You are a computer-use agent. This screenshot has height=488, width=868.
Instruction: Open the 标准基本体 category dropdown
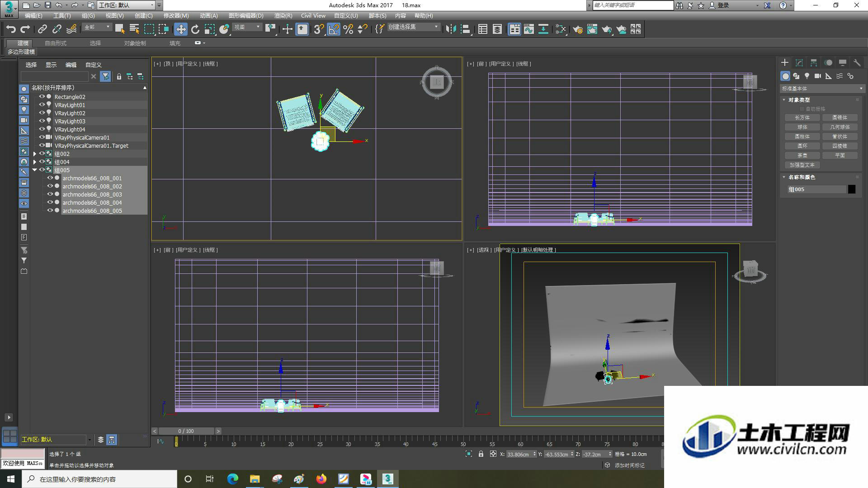point(822,89)
